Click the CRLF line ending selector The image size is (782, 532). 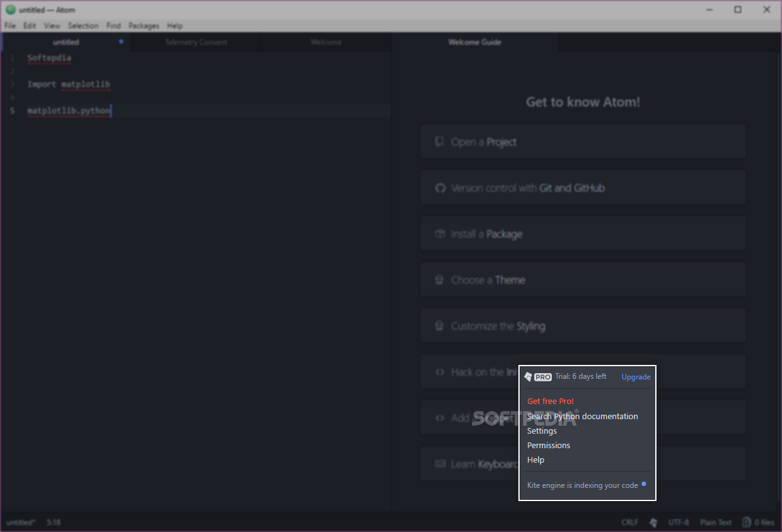tap(629, 523)
